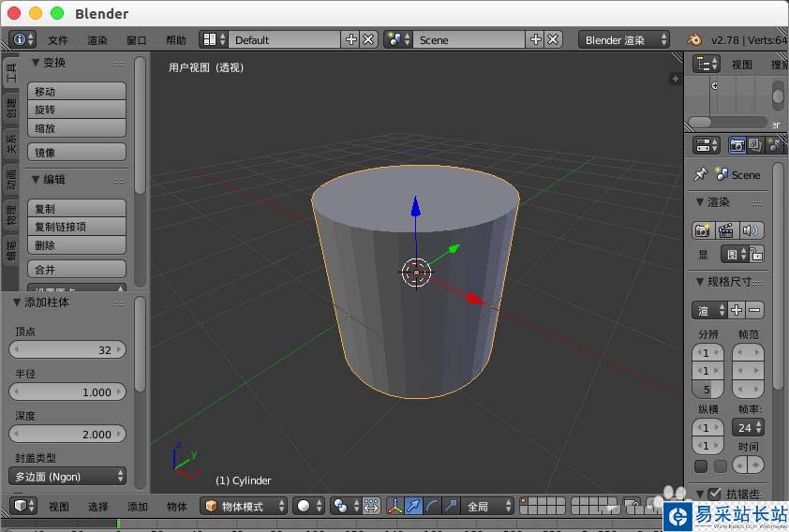Open the 窗口 menu
Image resolution: width=789 pixels, height=532 pixels.
tap(137, 40)
